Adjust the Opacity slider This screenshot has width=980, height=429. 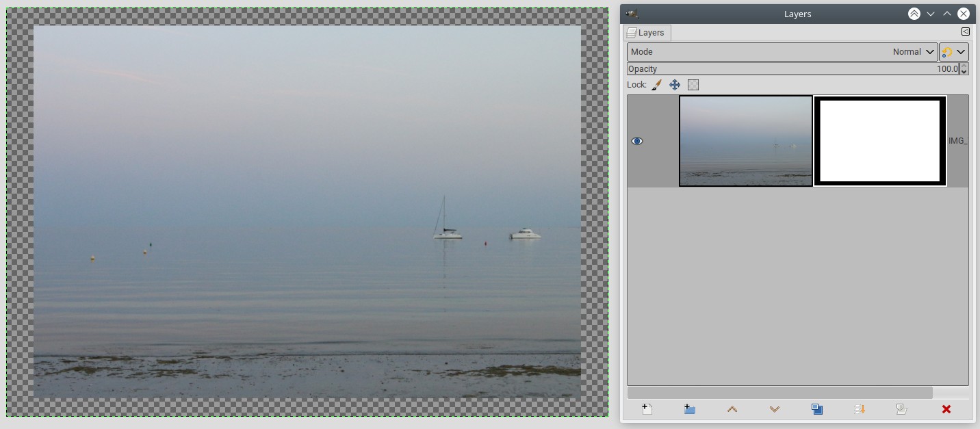pyautogui.click(x=793, y=69)
